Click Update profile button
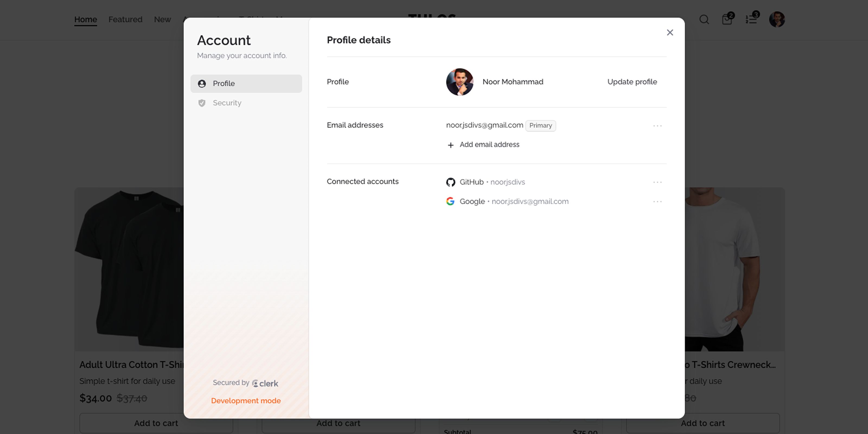 pos(632,82)
